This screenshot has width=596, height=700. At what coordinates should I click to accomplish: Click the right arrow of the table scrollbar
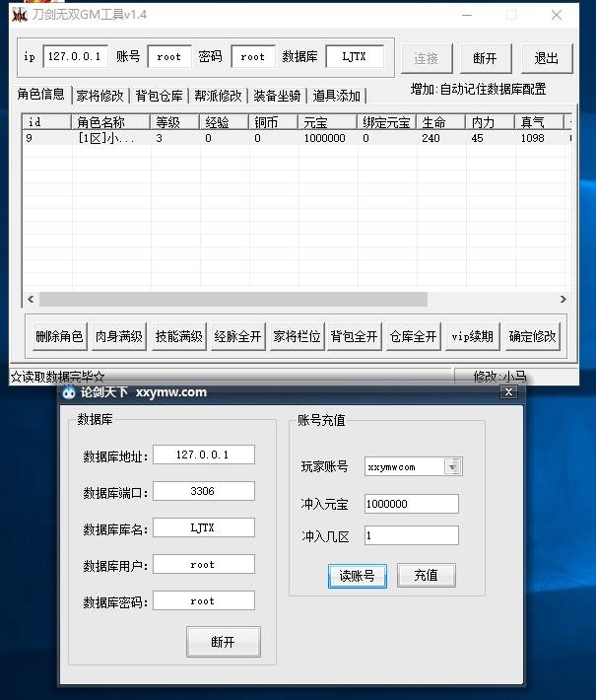[563, 299]
